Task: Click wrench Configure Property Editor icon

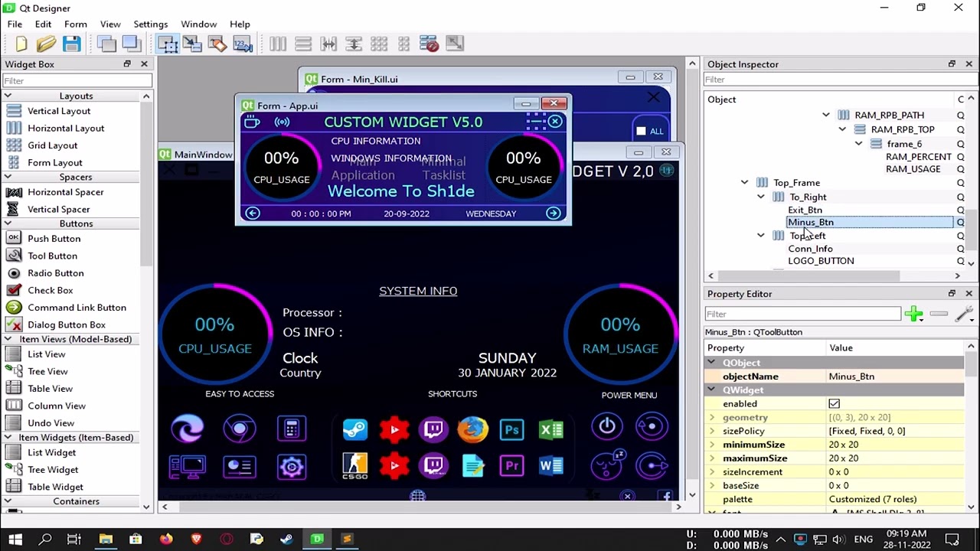Action: (964, 314)
